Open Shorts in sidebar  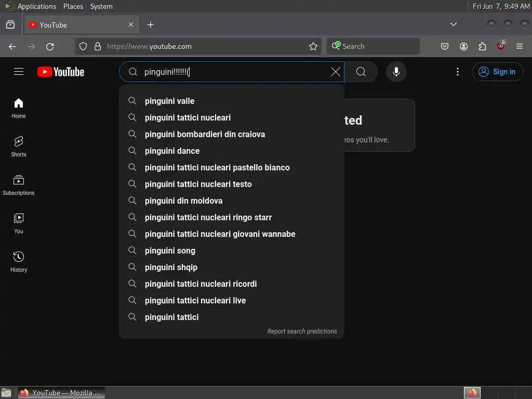click(x=19, y=147)
